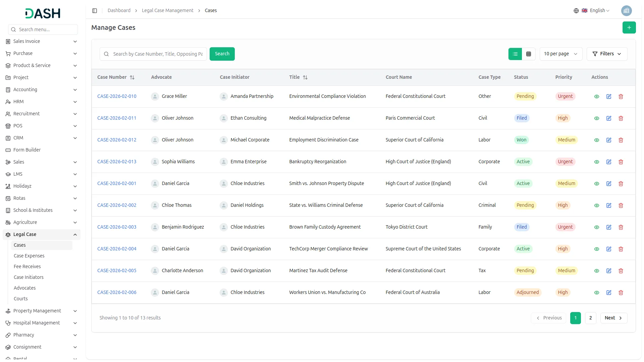Edit case CASE-2026-02-006
This screenshot has width=644, height=362.
(608, 293)
